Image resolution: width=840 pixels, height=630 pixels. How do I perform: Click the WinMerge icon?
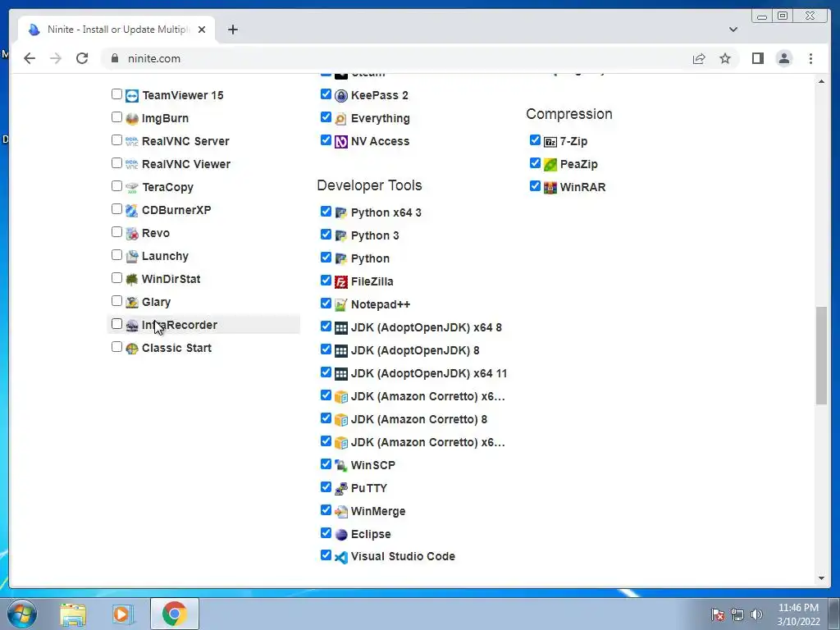click(341, 512)
